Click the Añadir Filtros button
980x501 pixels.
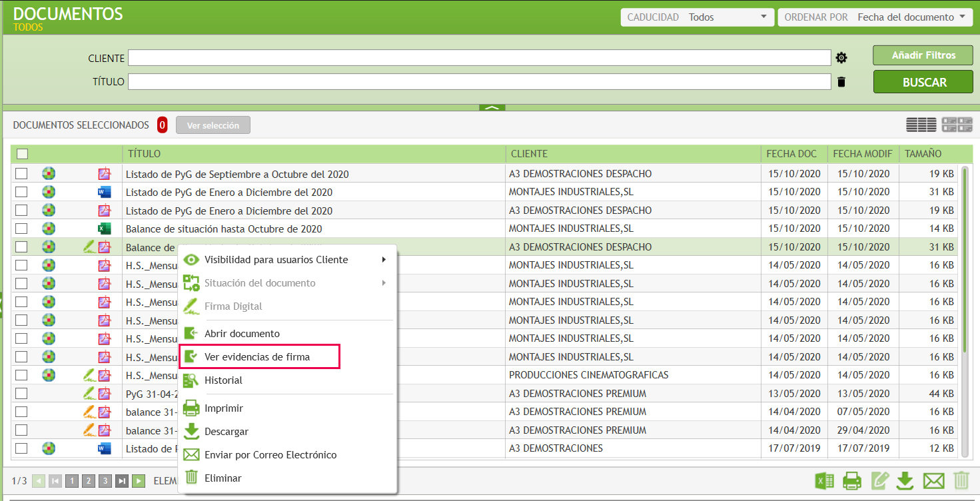[x=923, y=55]
